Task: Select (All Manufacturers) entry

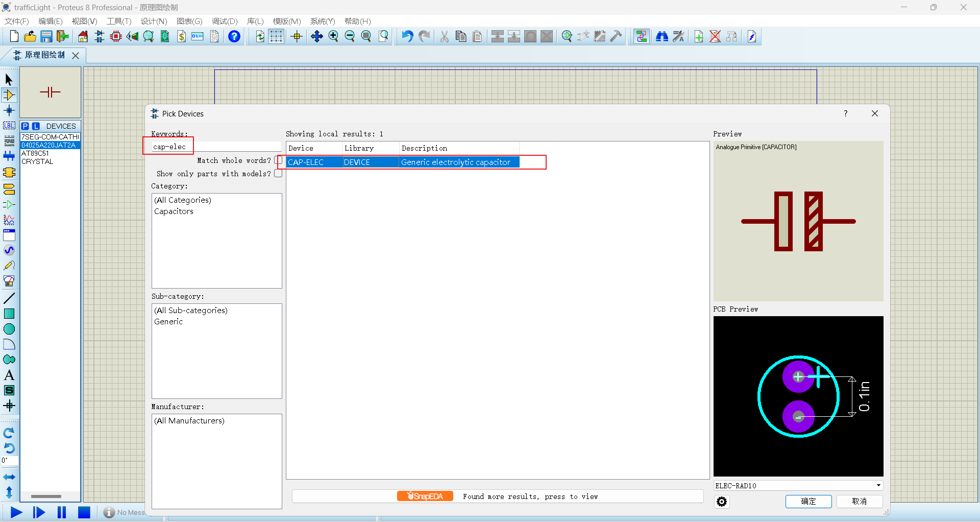Action: coord(189,421)
